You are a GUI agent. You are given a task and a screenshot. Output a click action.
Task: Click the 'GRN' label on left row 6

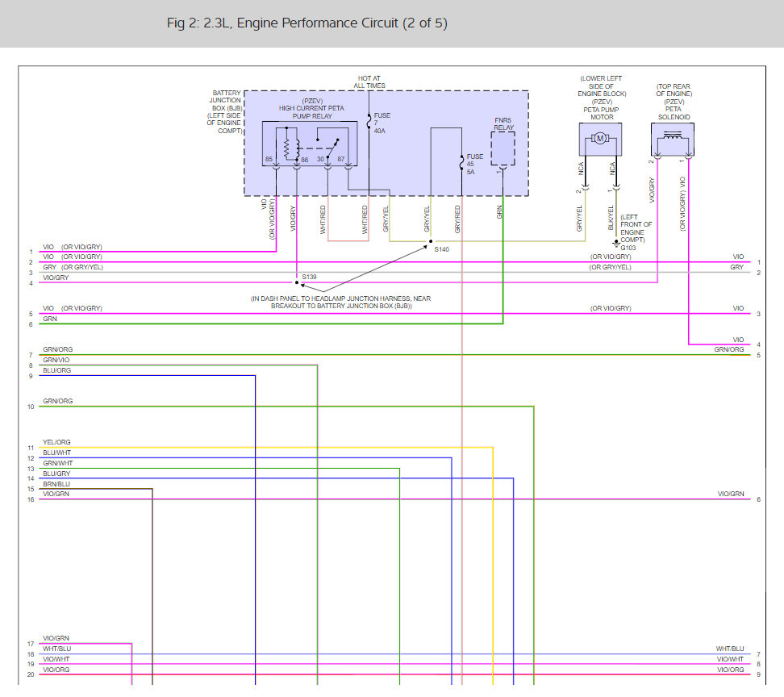[x=50, y=319]
